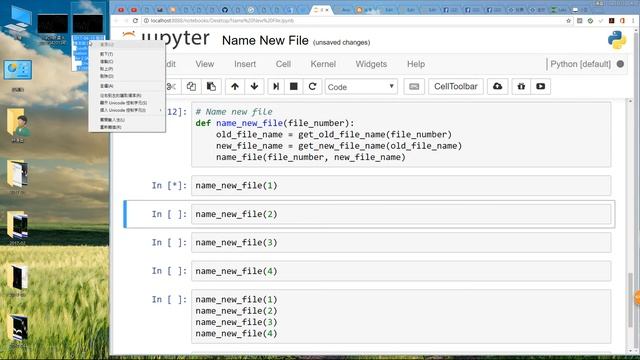Click the 'name_file(file_number, new_file_name)' line
Screen dimensions: 640x360
[x=311, y=157]
